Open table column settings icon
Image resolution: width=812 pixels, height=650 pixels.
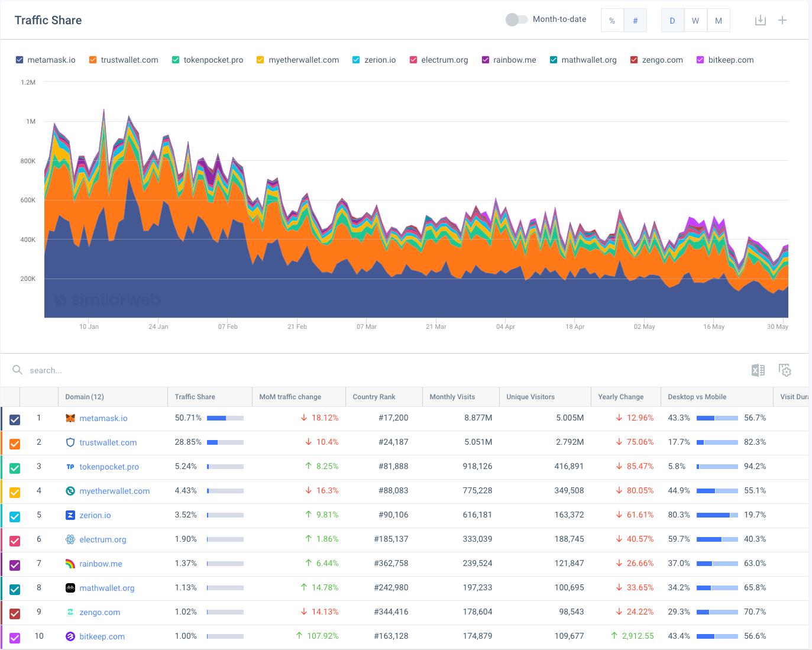tap(785, 370)
